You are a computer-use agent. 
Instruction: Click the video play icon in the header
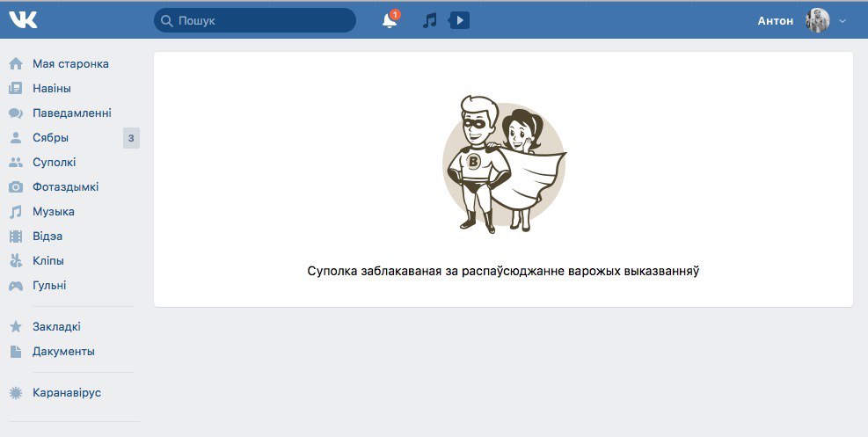[459, 21]
